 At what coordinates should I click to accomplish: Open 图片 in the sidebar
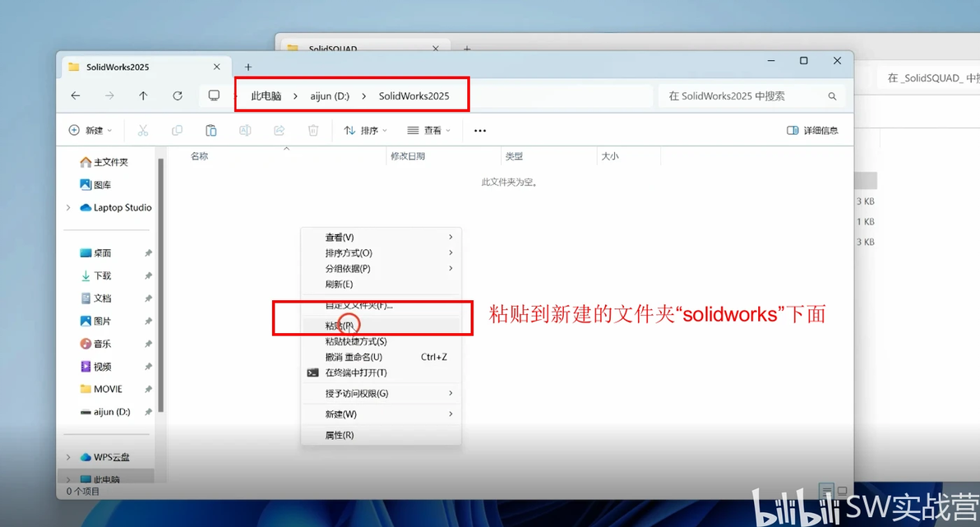pyautogui.click(x=95, y=321)
